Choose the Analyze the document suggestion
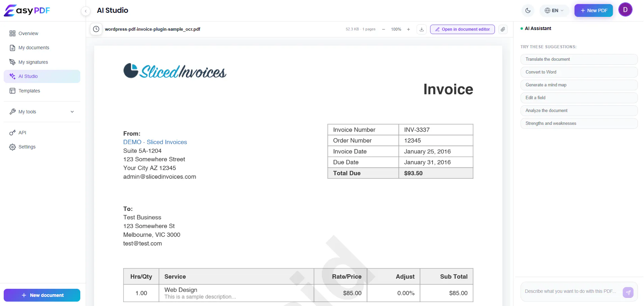Viewport: 644px width, 306px height. coord(579,111)
